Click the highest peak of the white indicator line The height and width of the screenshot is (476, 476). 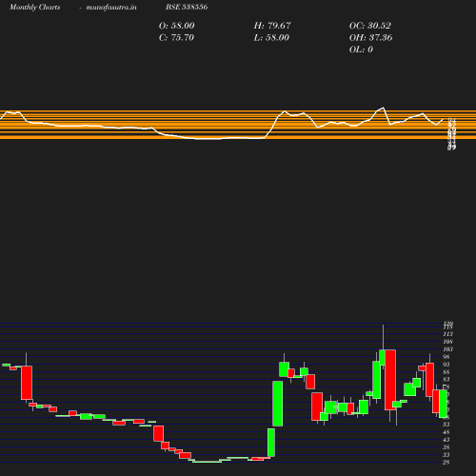pos(384,108)
